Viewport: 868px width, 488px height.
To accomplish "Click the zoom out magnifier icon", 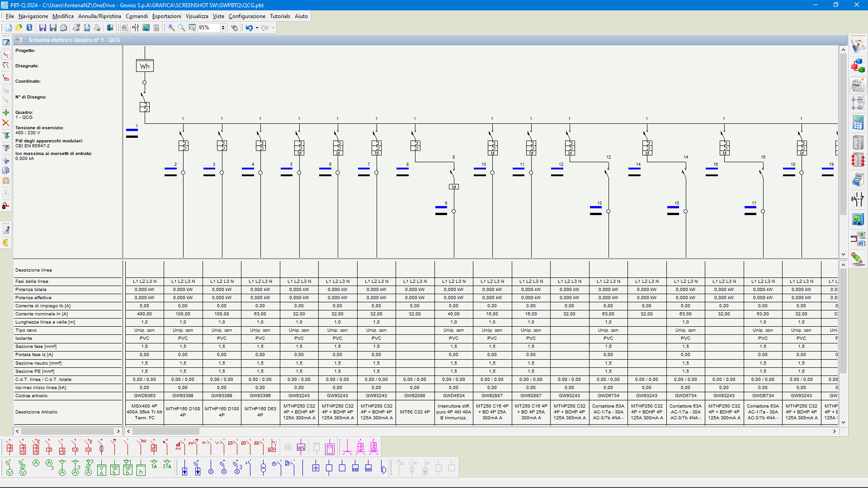I will [x=182, y=28].
